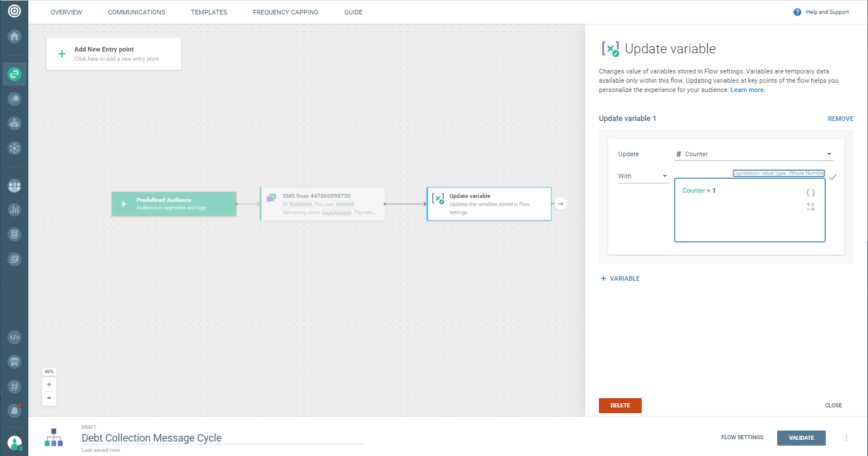Open the Counter variable dropdown
The height and width of the screenshot is (456, 868).
pyautogui.click(x=753, y=154)
